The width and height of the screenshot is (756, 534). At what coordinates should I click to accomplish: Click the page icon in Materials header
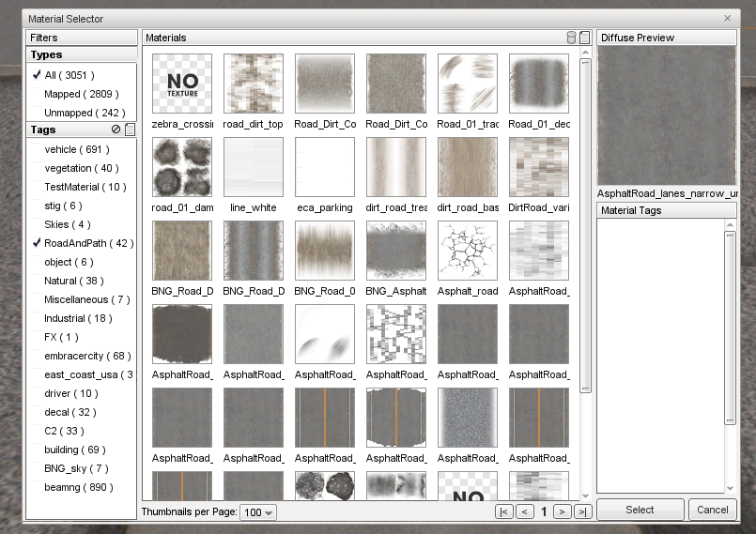[x=585, y=38]
